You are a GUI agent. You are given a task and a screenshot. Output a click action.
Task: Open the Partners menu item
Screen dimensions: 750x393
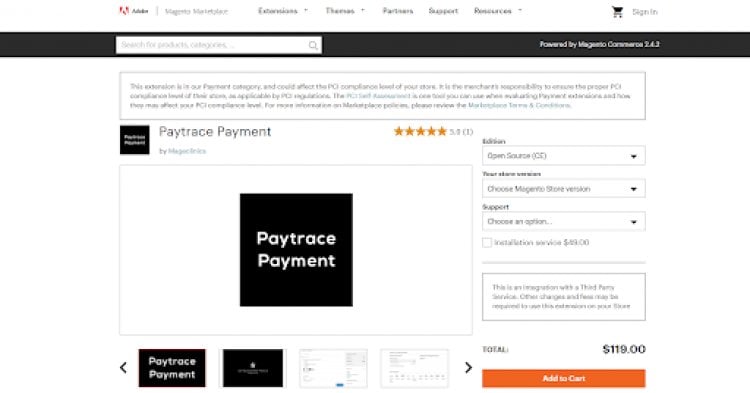(x=397, y=11)
